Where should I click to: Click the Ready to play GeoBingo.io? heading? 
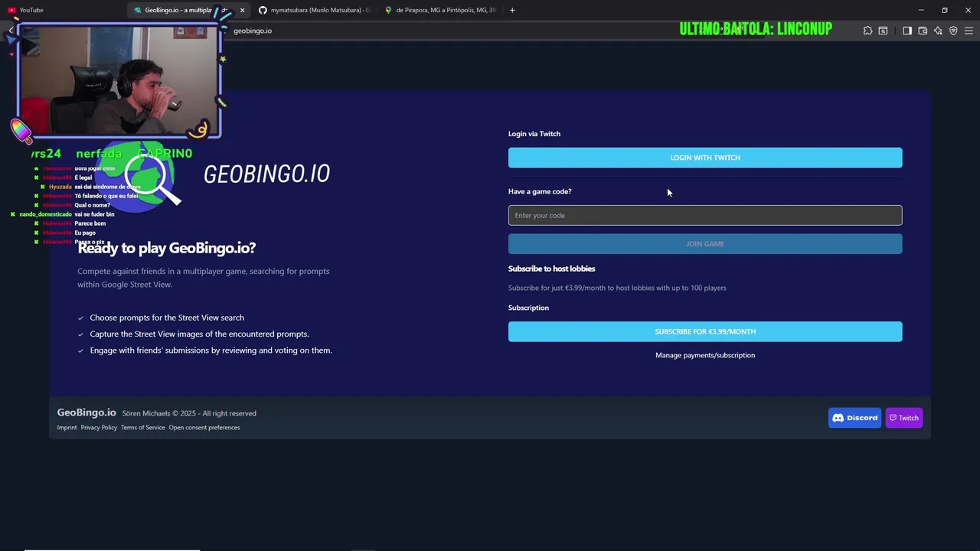click(x=167, y=248)
